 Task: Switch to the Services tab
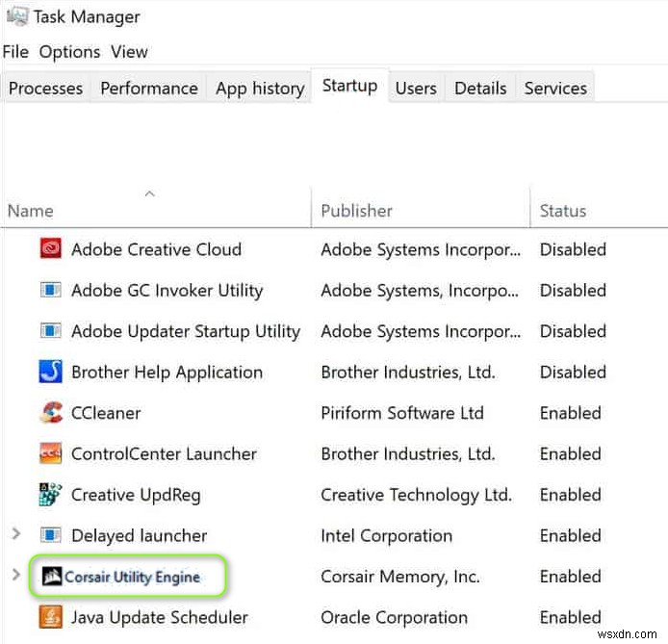555,89
